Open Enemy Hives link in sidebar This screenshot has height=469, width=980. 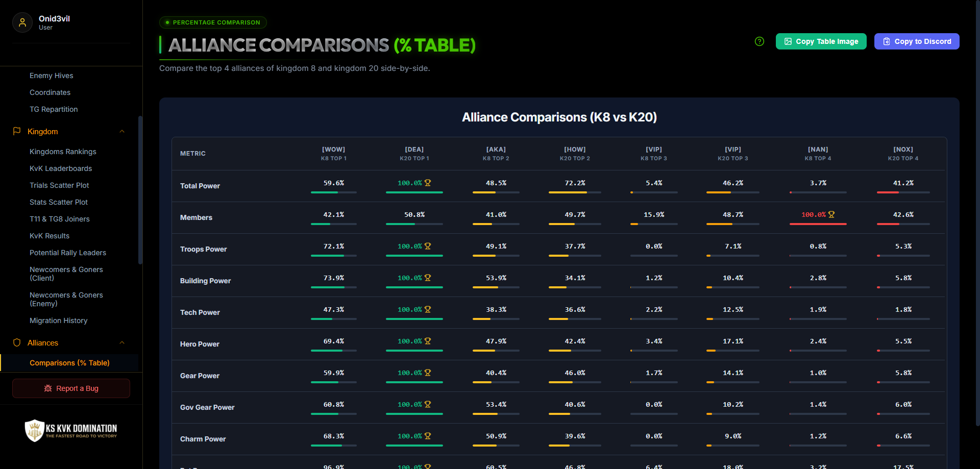coord(52,76)
